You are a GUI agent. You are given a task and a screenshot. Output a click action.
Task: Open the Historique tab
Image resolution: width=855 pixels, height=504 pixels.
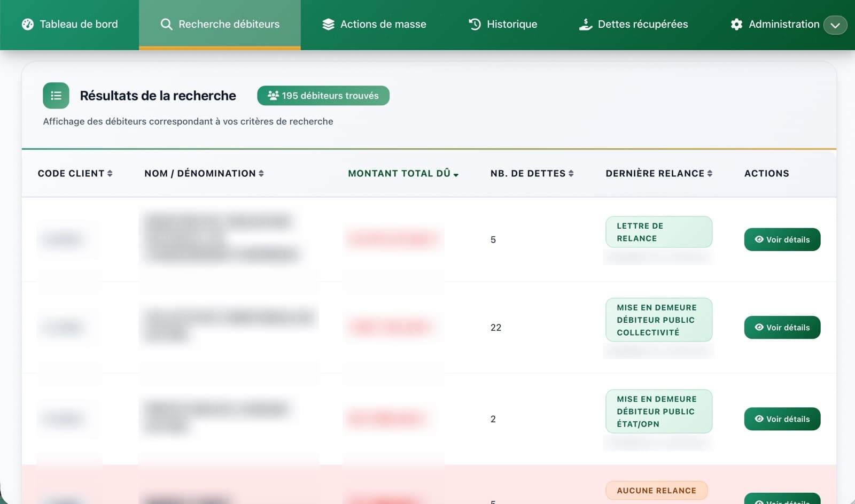[503, 25]
